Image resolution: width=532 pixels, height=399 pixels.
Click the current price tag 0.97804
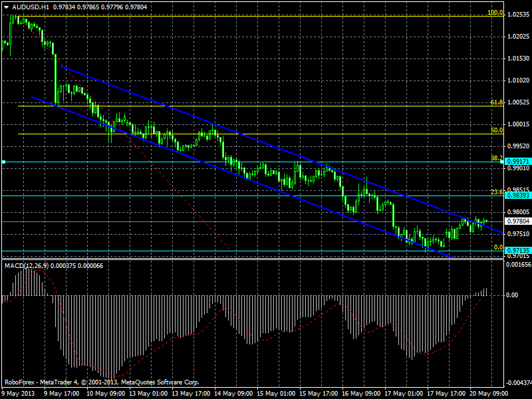point(518,221)
